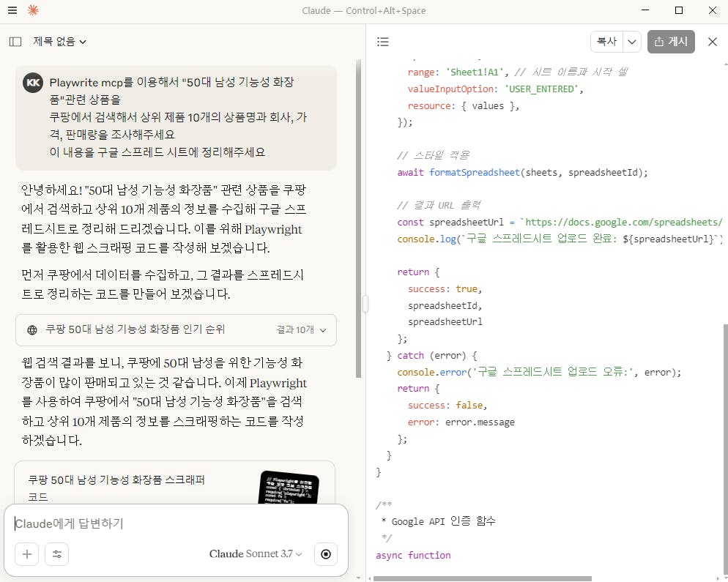This screenshot has height=582, width=728.
Task: Click the 게시 publish button
Action: pyautogui.click(x=671, y=42)
